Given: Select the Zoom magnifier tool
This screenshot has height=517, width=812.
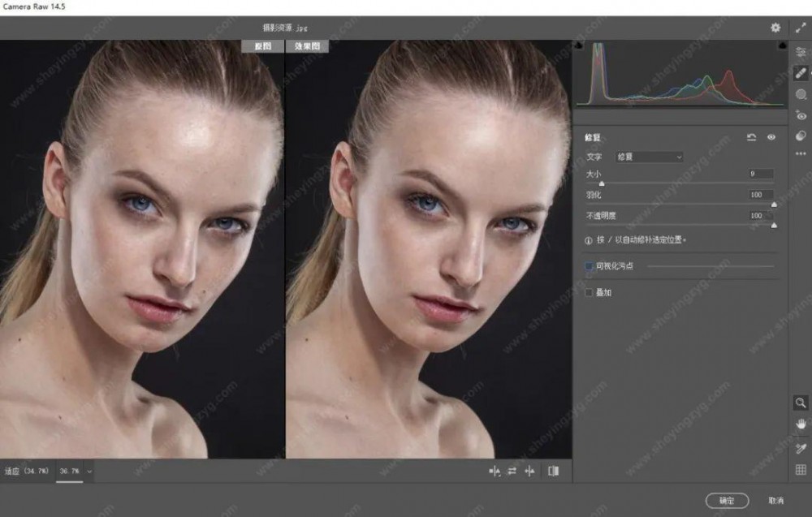Looking at the screenshot, I should pos(801,403).
